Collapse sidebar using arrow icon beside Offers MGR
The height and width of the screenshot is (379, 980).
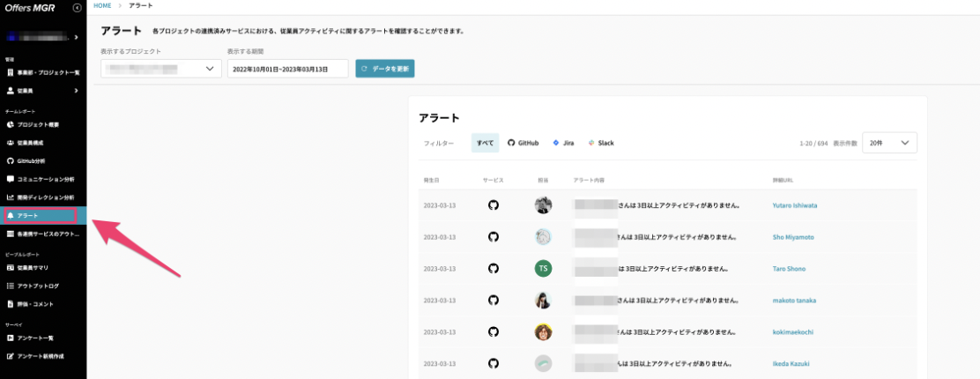77,8
